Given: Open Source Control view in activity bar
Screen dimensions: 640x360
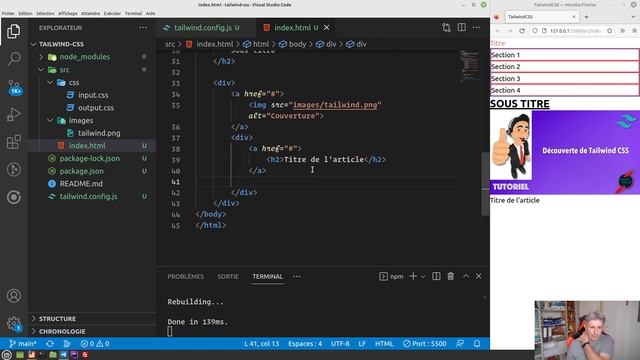Looking at the screenshot, I should (13, 87).
